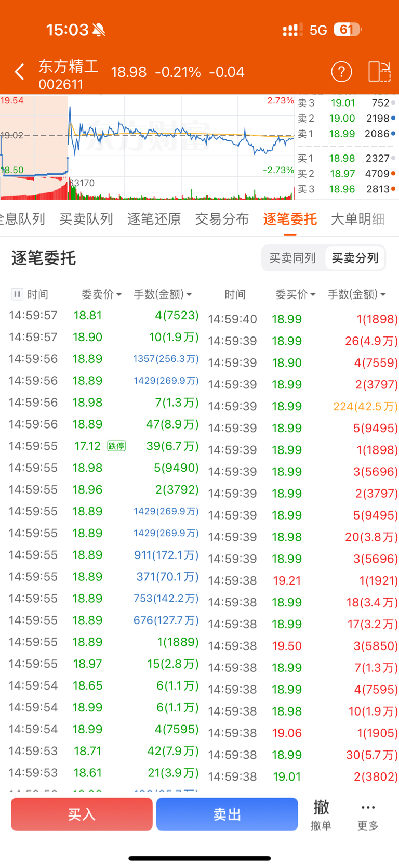Tap buy order priced 19.06

[x=303, y=733]
